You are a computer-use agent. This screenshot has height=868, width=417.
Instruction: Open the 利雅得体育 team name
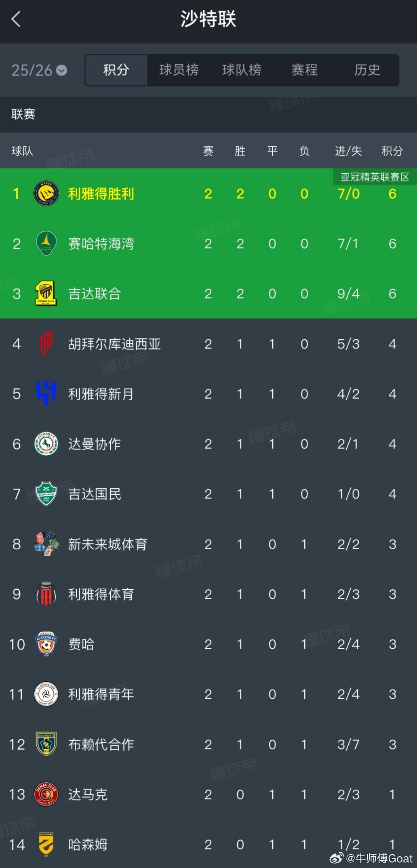[101, 594]
